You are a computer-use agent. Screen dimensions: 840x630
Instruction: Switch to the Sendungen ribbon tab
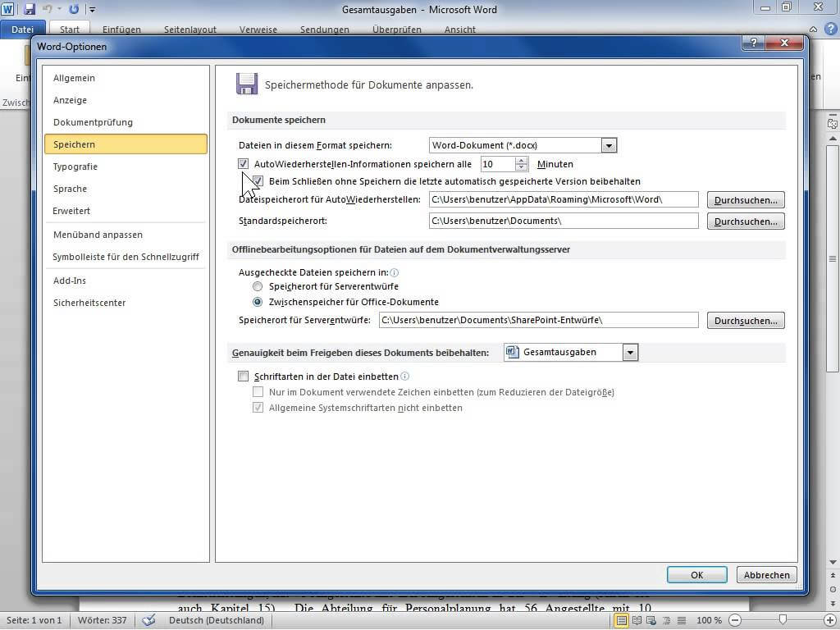[325, 30]
